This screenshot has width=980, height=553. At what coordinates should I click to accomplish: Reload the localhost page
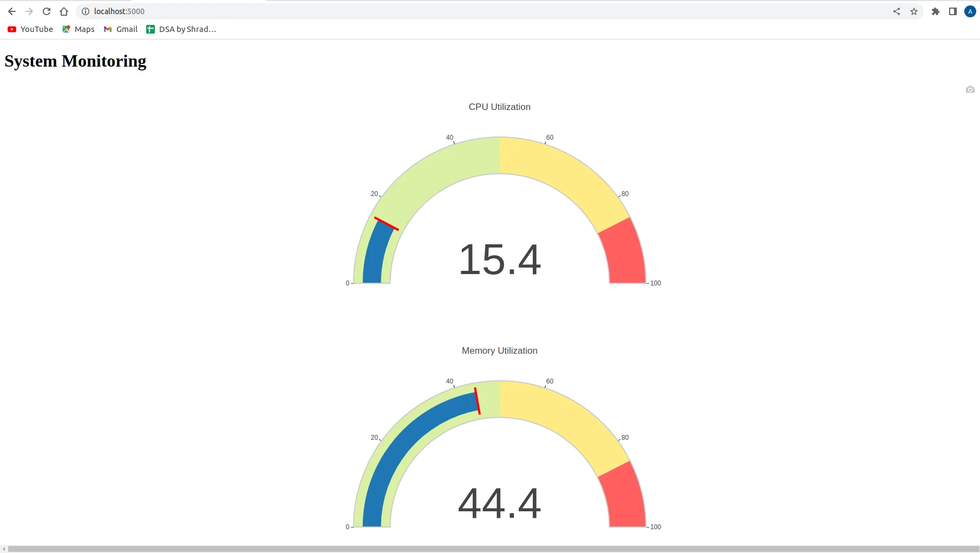[x=47, y=11]
